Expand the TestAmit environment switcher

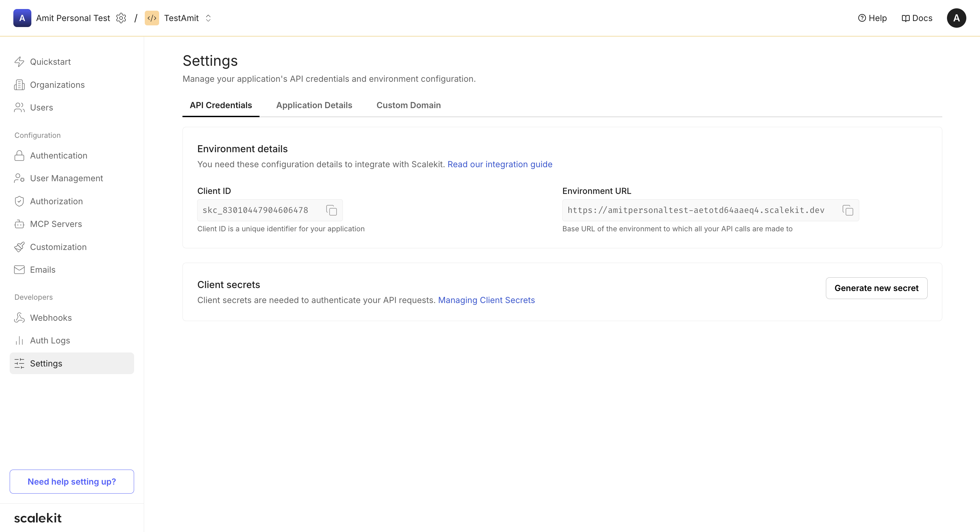[208, 18]
